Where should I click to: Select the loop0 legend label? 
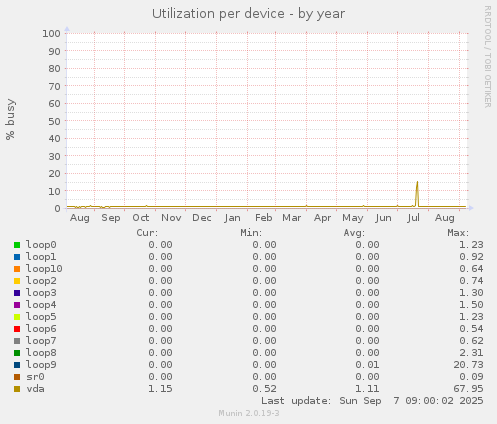41,245
